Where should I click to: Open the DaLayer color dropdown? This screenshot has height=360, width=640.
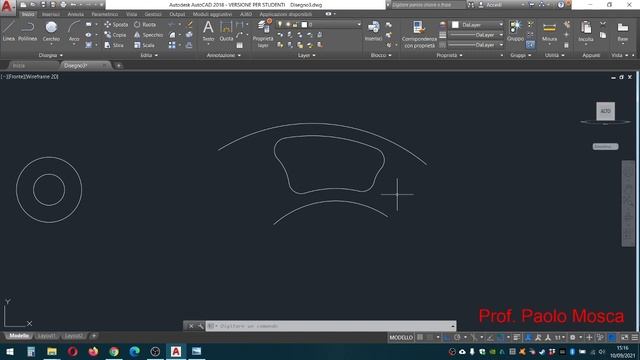[x=501, y=25]
